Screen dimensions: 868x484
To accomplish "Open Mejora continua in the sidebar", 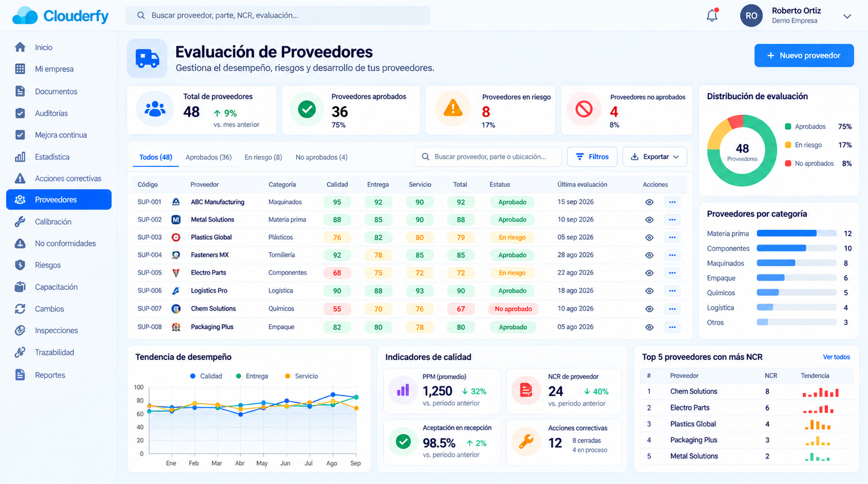I will (x=59, y=135).
